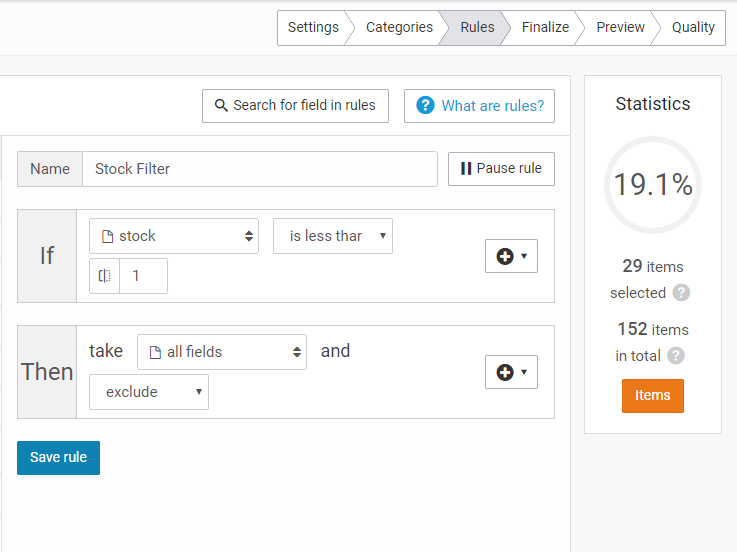The image size is (737, 552).
Task: Open the exclude action dropdown
Action: click(x=149, y=392)
